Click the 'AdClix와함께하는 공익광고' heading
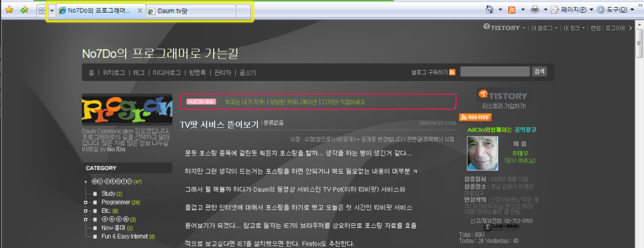644x248 pixels. [x=502, y=130]
